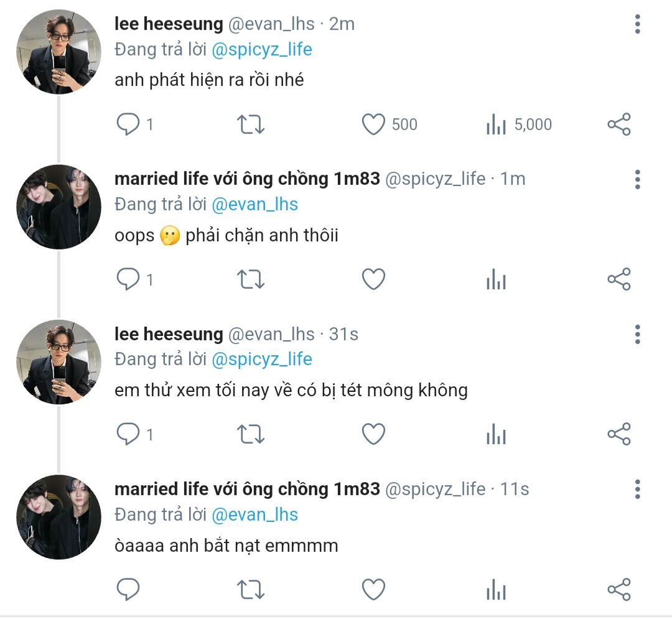Like the "oops phải chặn anh thôii" tweet

pos(373,279)
